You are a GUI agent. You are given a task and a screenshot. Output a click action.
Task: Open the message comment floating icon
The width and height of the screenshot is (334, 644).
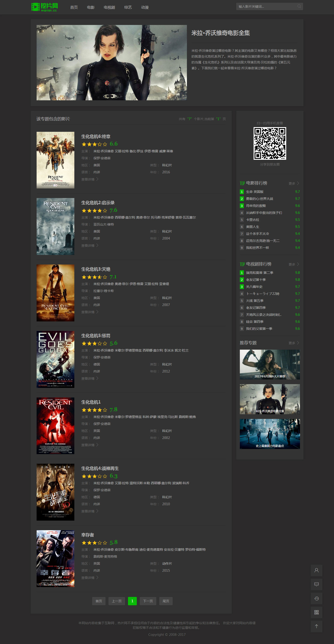(316, 584)
